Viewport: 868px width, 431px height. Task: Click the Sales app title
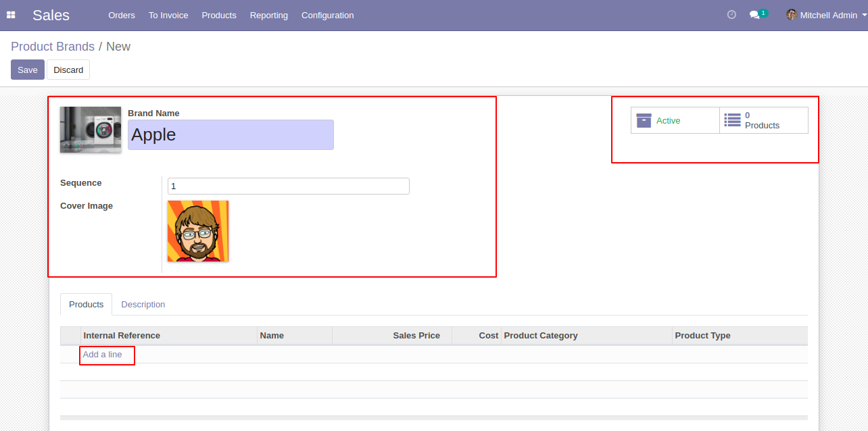tap(51, 15)
